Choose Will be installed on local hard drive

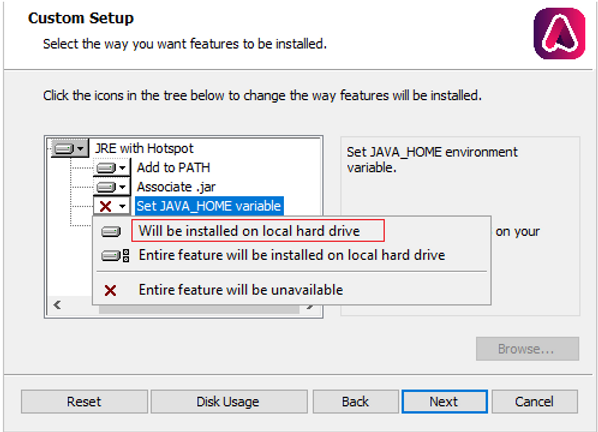tap(291, 231)
